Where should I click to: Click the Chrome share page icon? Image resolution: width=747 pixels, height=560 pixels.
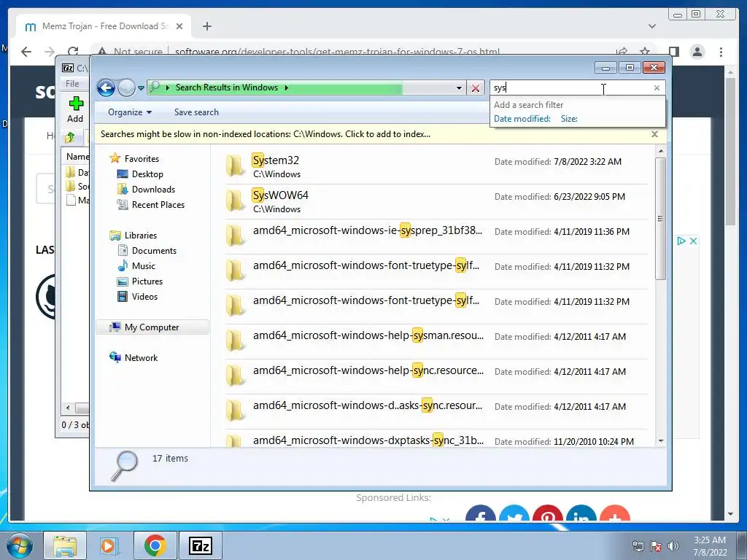[x=622, y=52]
